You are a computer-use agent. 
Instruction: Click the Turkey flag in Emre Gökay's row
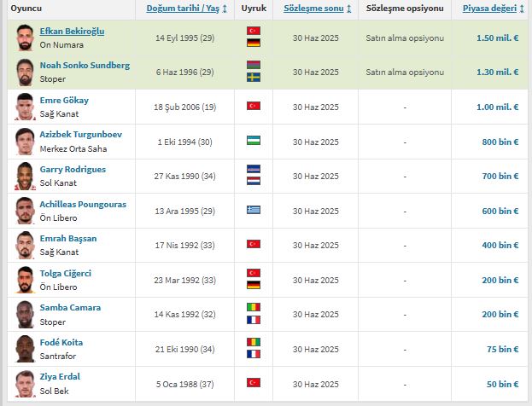[x=254, y=107]
